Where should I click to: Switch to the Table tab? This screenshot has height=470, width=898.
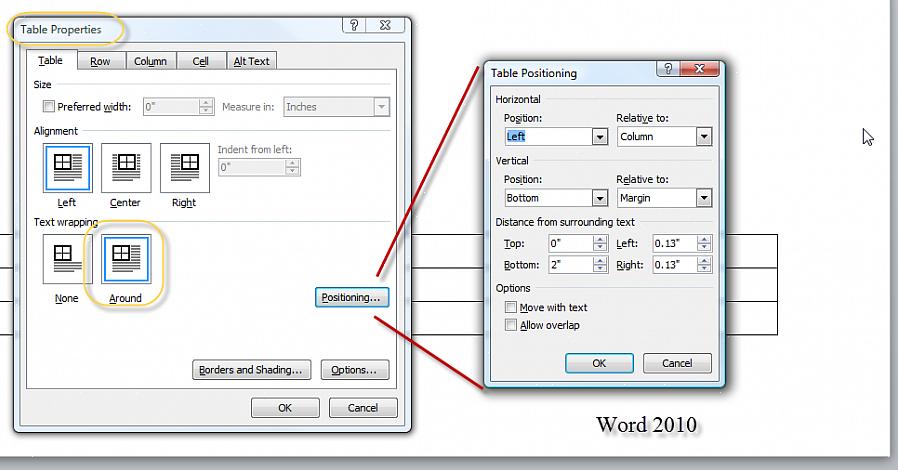pyautogui.click(x=50, y=60)
